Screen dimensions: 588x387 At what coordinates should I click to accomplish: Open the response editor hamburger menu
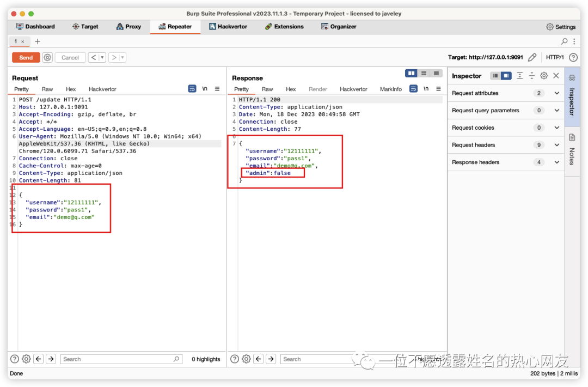[x=438, y=89]
